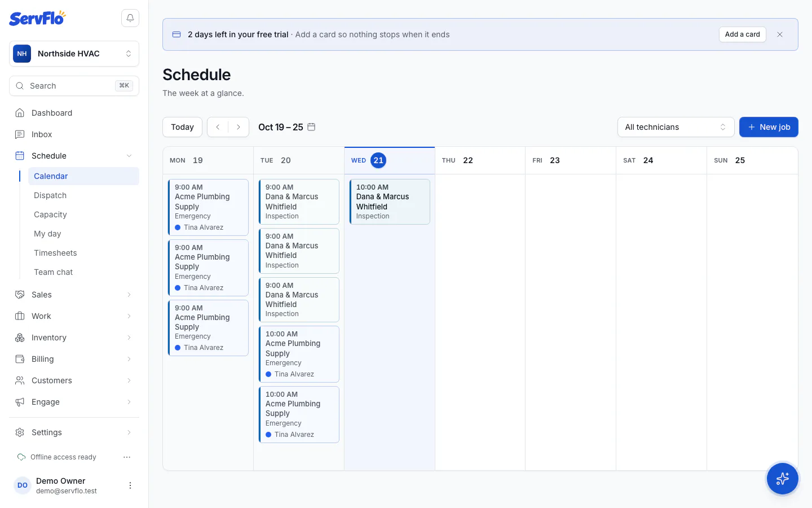Open offline access options ellipsis
The height and width of the screenshot is (508, 812).
click(x=127, y=457)
